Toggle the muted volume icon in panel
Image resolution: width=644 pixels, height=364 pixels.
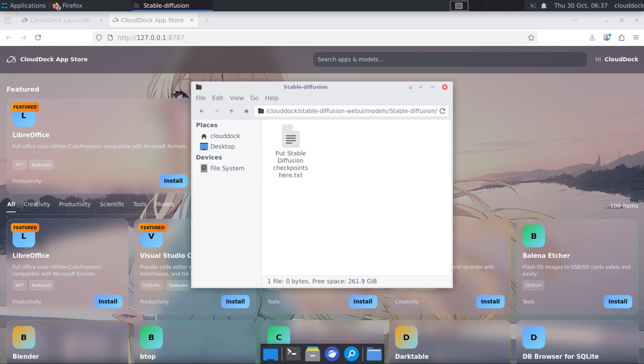coord(533,5)
